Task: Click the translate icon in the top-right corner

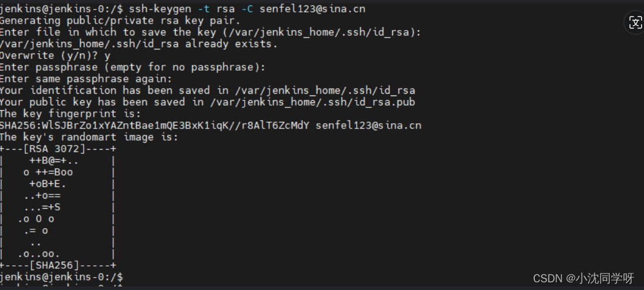Action: point(635,22)
